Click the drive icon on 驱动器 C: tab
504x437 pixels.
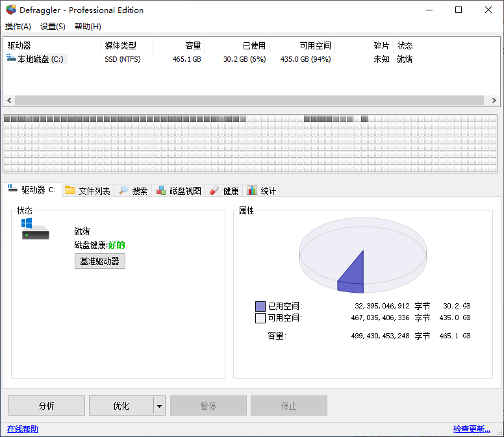(x=13, y=188)
